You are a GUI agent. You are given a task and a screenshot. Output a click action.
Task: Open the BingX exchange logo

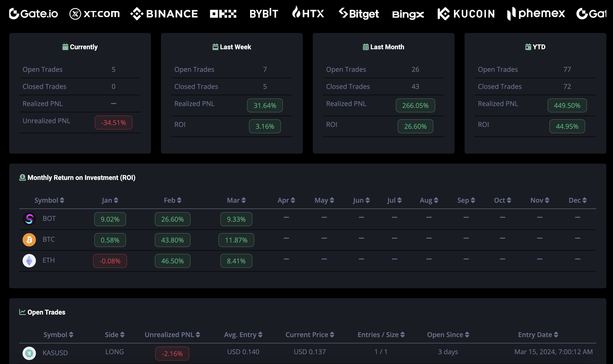(408, 14)
